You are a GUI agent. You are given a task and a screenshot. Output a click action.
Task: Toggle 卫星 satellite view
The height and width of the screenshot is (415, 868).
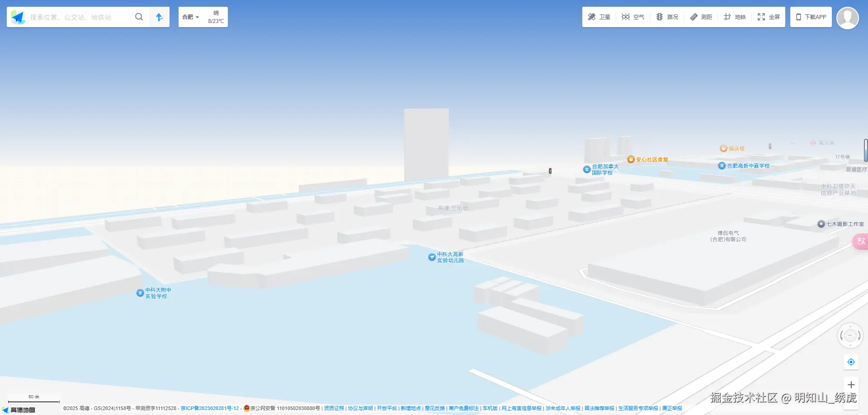tap(599, 17)
